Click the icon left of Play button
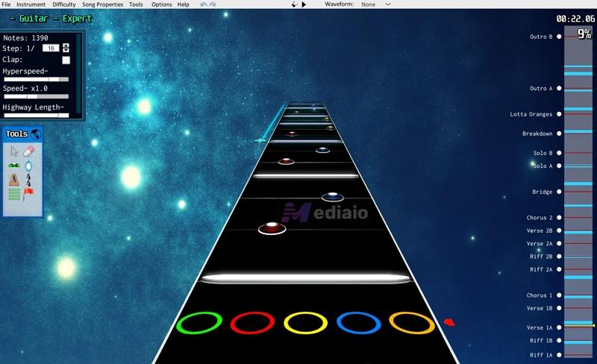The image size is (597, 364). pos(294,4)
